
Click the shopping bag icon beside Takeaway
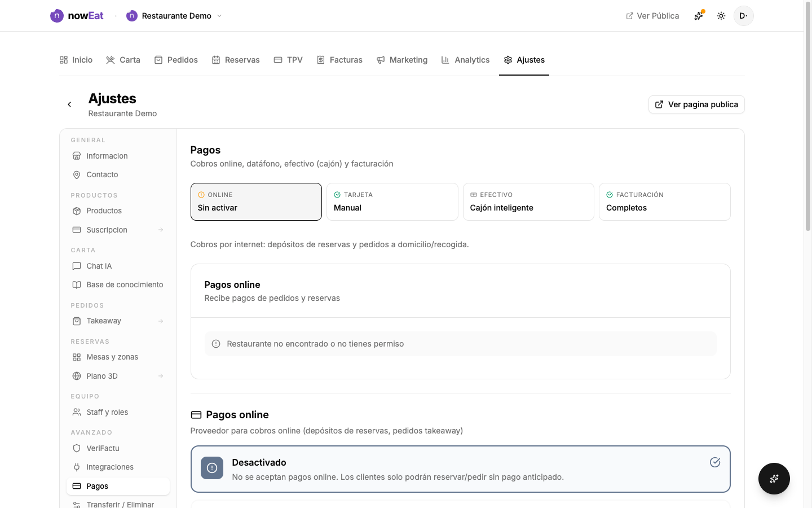77,321
